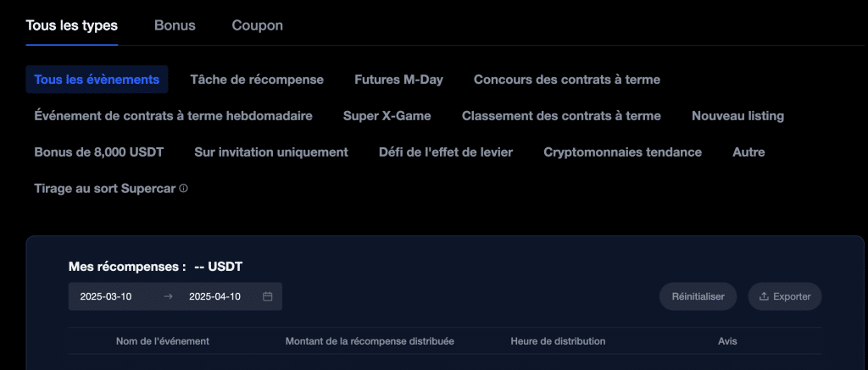
Task: Choose Défi de l'effet de levier
Action: point(446,152)
